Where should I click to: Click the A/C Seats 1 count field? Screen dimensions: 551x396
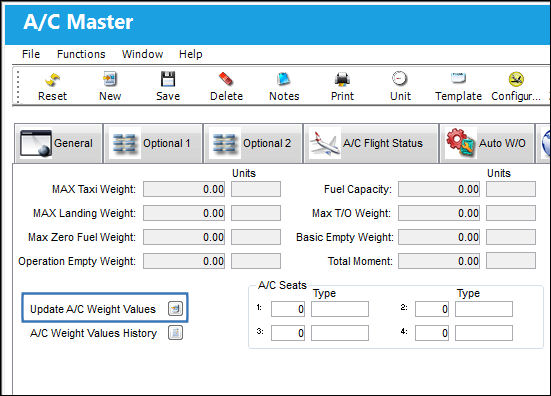288,309
